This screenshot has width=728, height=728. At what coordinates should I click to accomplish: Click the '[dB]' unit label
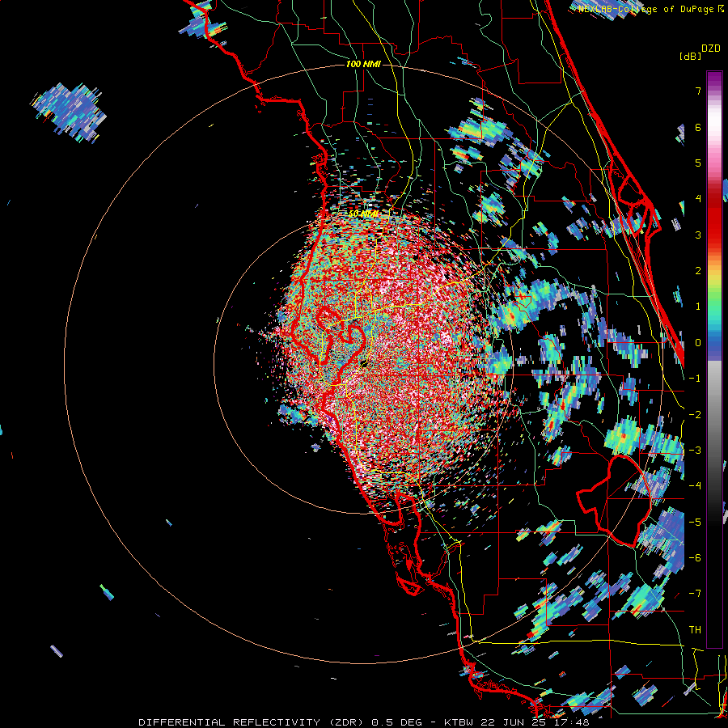point(690,56)
